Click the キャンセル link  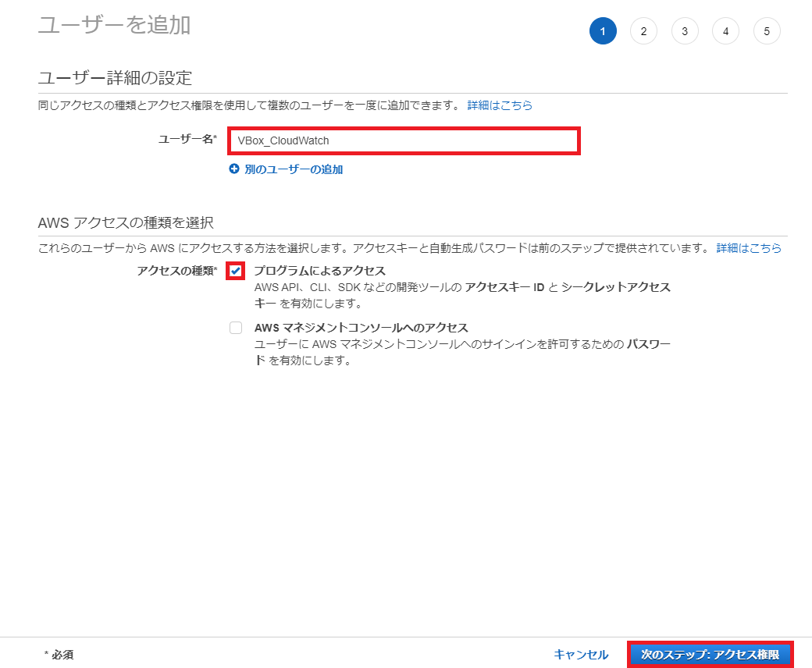tap(581, 655)
